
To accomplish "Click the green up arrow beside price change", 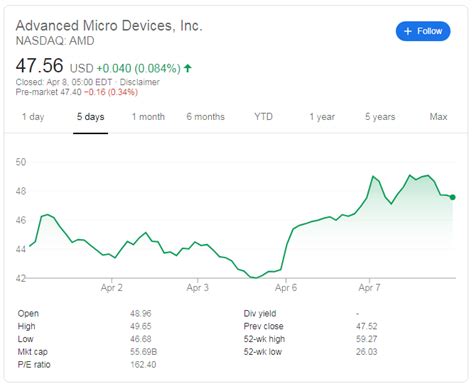I will [188, 68].
